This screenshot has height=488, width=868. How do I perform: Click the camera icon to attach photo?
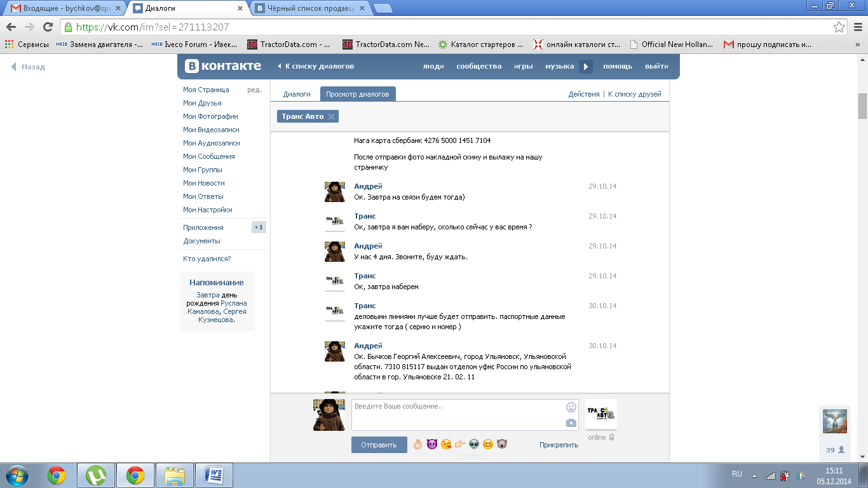coord(571,423)
